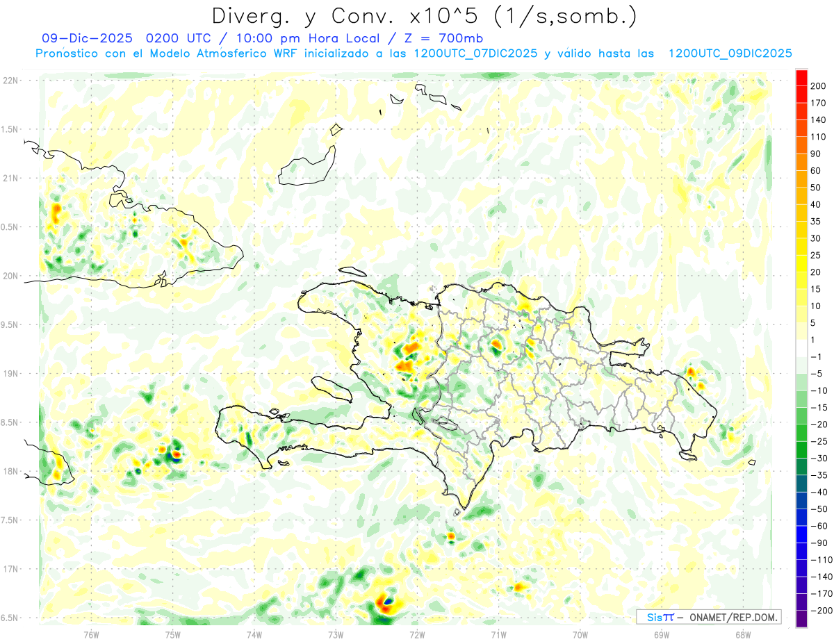Click the '18N' latitude label

tap(10, 471)
